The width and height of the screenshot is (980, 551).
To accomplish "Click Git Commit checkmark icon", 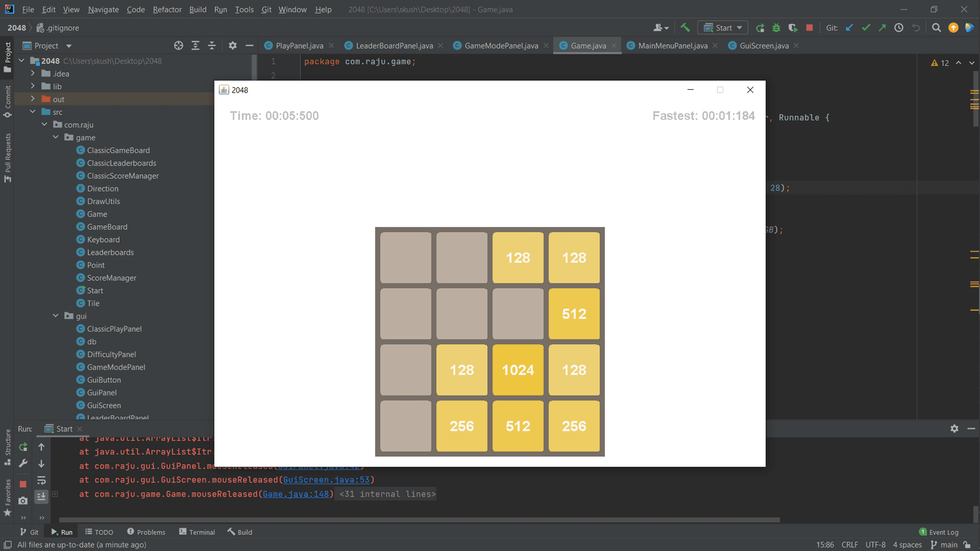I will pyautogui.click(x=866, y=28).
